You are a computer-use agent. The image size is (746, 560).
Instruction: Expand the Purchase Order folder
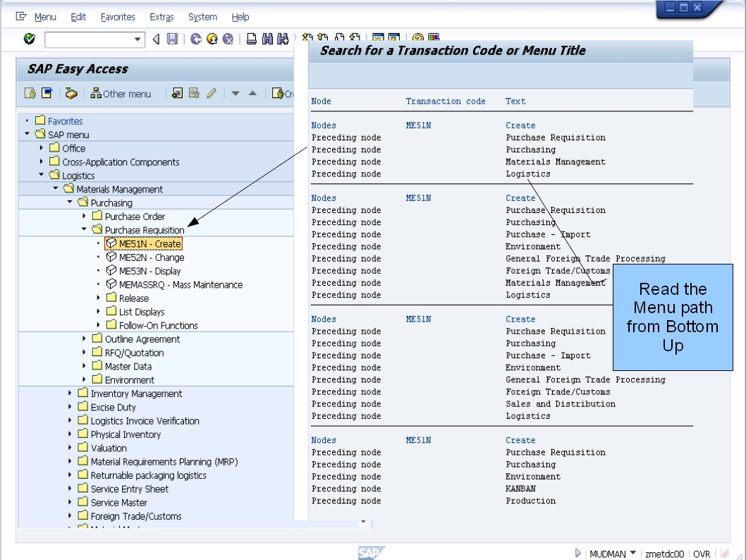click(x=84, y=216)
